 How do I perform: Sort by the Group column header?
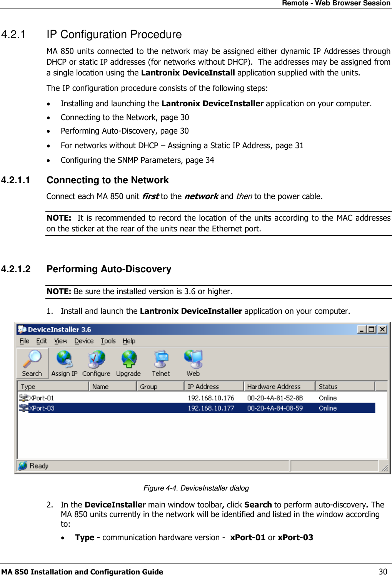pyautogui.click(x=160, y=386)
